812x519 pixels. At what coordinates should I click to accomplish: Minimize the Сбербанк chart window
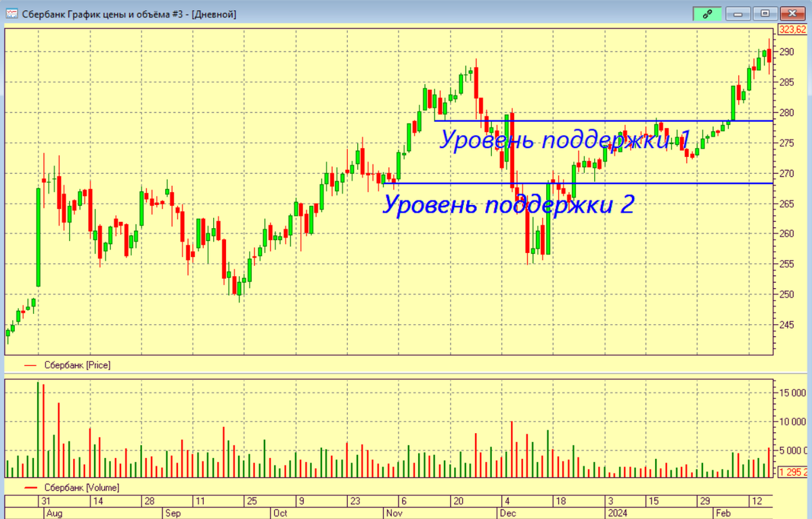click(x=738, y=14)
